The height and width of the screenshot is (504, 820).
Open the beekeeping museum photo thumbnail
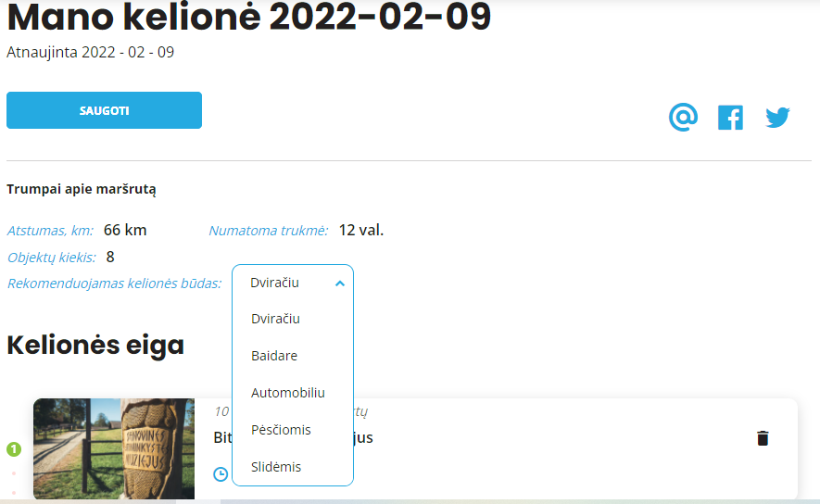(114, 448)
